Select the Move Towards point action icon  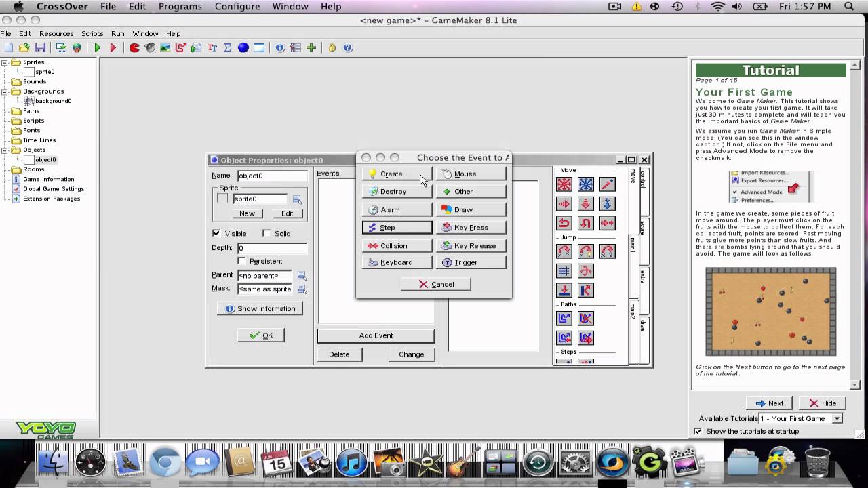pos(608,184)
